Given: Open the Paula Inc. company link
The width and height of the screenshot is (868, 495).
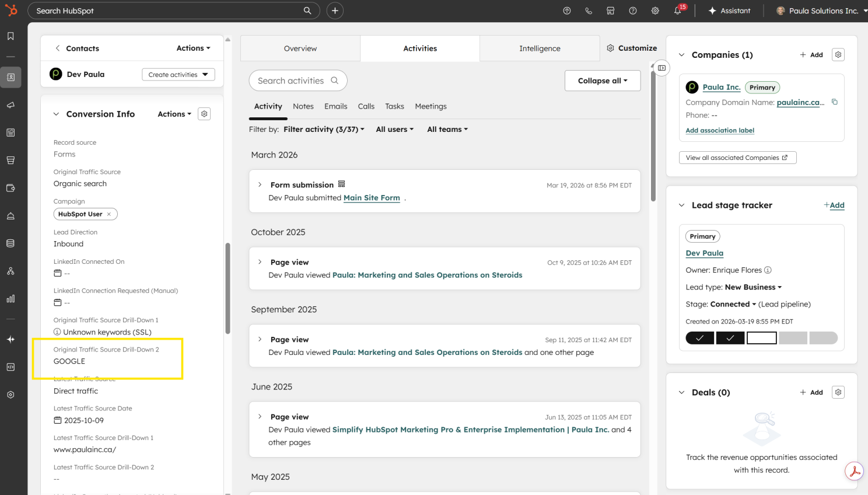Looking at the screenshot, I should 722,87.
